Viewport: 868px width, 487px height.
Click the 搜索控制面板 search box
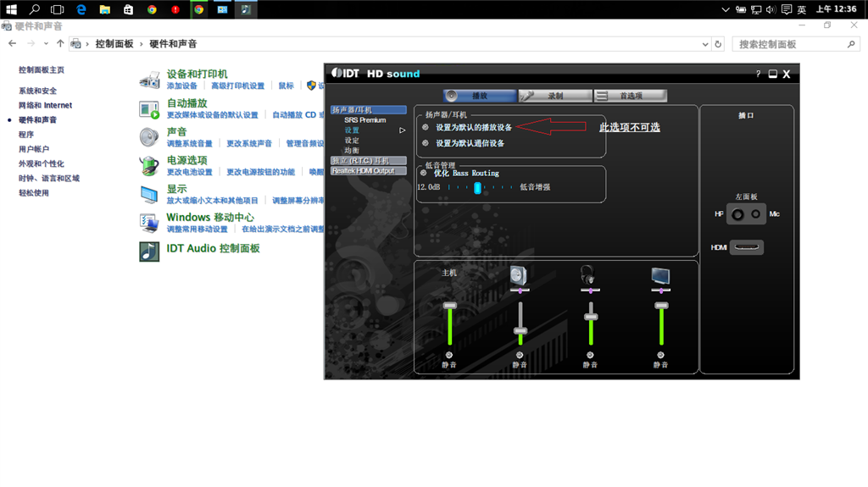(x=796, y=44)
